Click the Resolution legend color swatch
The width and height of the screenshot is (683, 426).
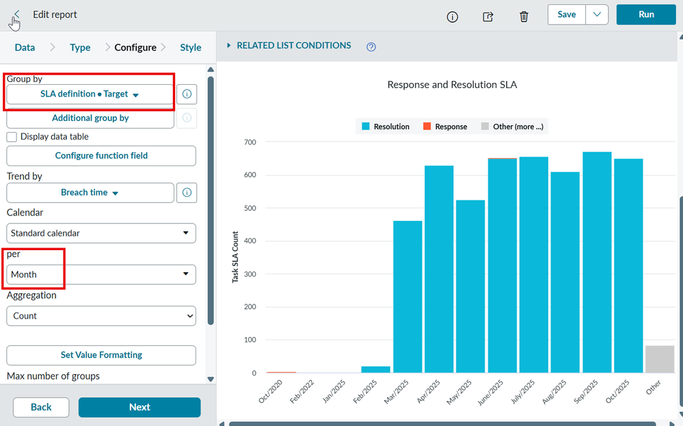coord(366,127)
